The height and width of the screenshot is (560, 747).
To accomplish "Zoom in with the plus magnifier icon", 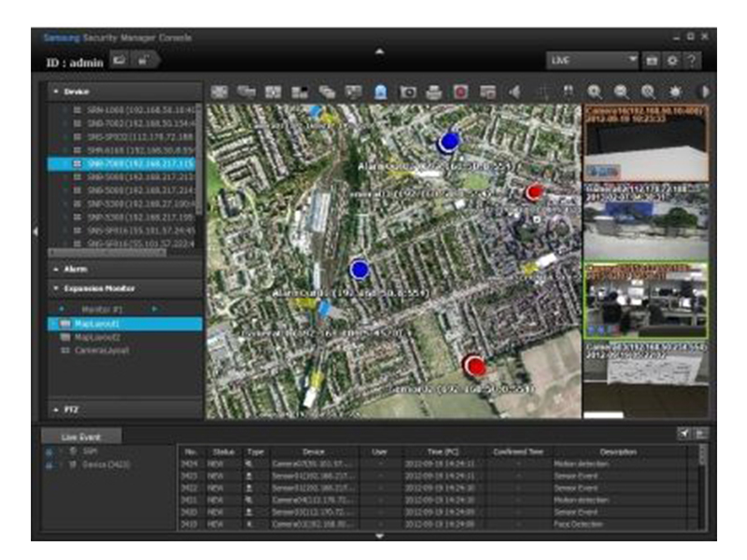I will (x=594, y=91).
